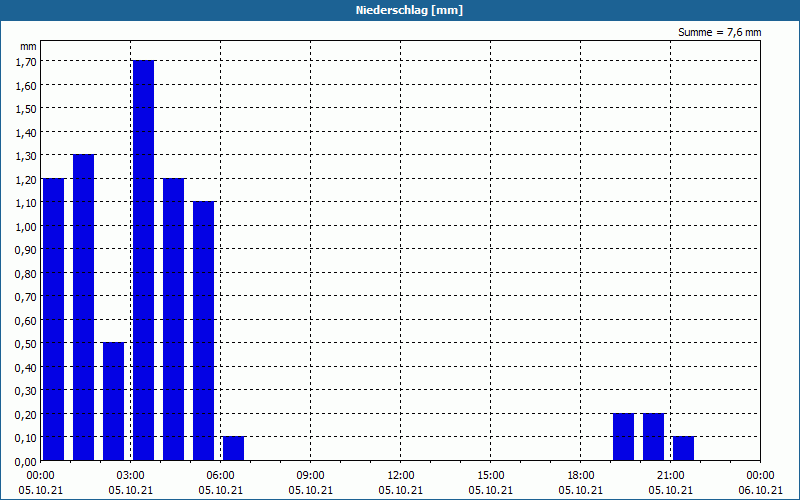Click the "05.10.21" date under 18:00

tap(581, 490)
